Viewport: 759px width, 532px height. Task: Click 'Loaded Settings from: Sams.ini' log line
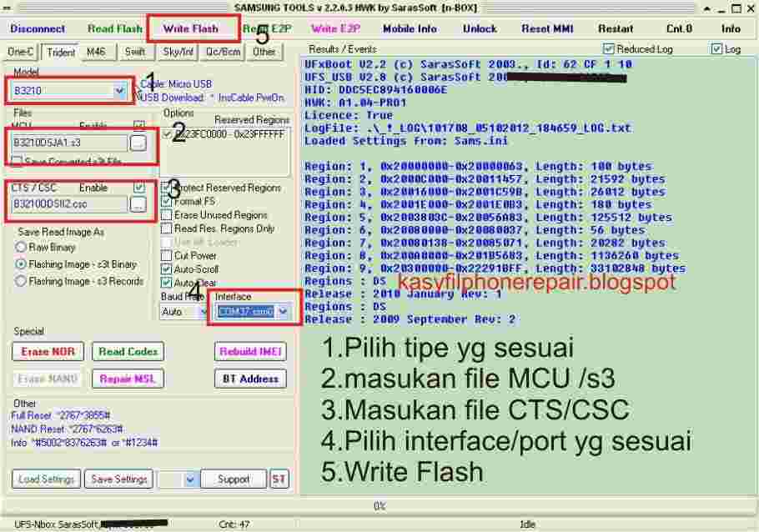pos(406,141)
